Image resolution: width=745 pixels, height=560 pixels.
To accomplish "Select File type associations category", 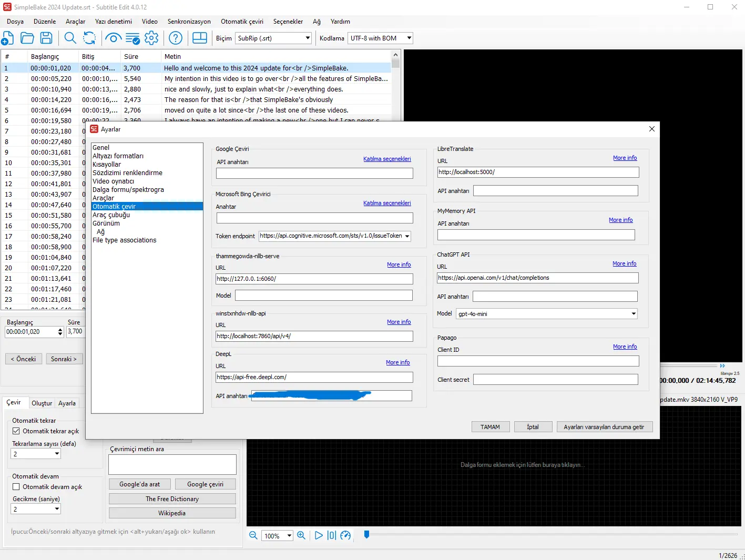I will coord(125,240).
